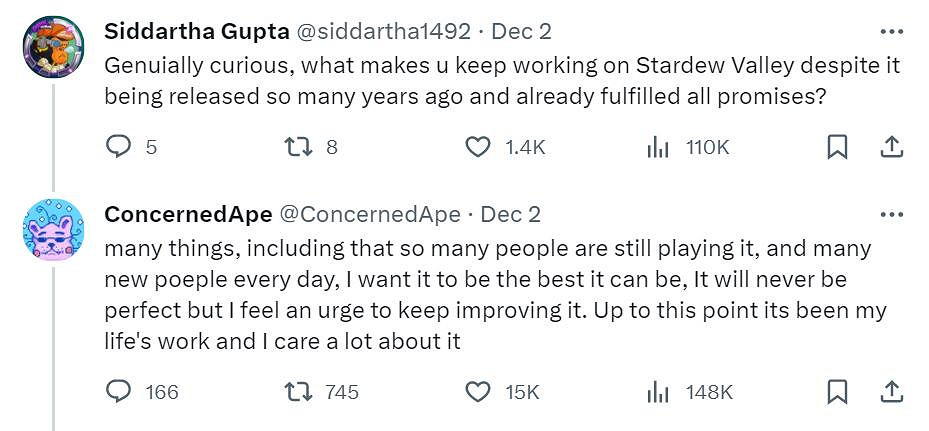The image size is (929, 431).
Task: Retweet ConcernedApe's reply with 745 reposts
Action: tap(297, 392)
